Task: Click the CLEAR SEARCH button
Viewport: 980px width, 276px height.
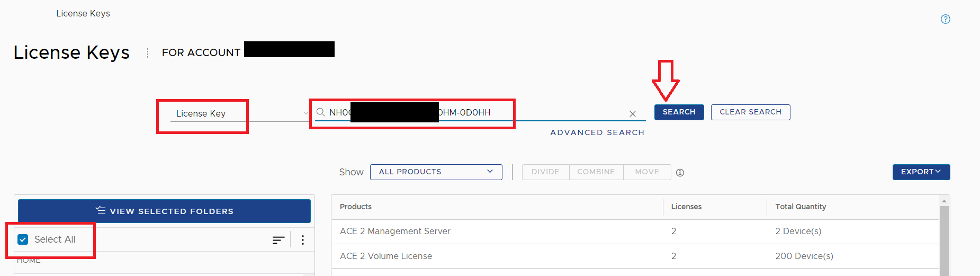Action: pos(750,112)
